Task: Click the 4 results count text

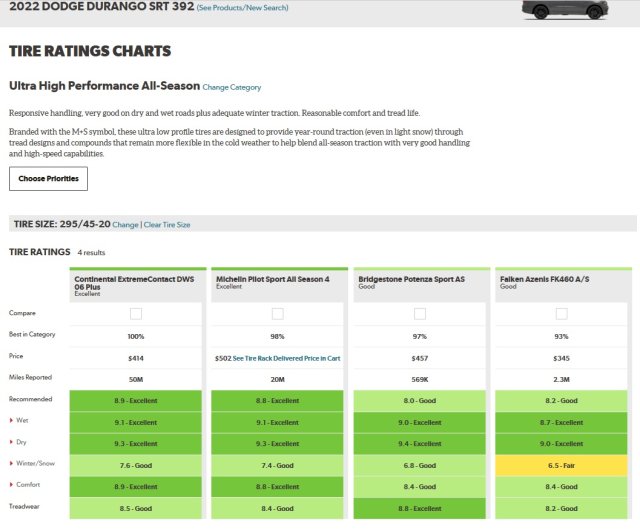Action: click(91, 252)
